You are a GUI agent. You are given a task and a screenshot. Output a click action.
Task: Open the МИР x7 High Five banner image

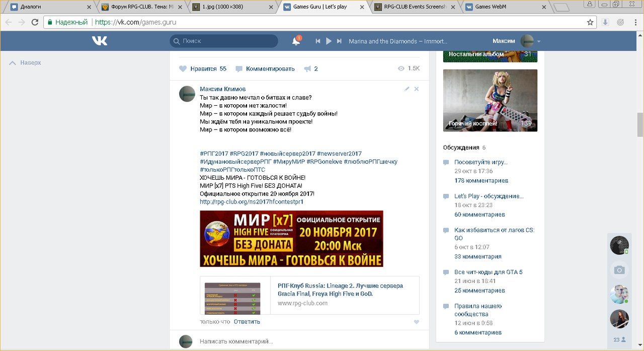[291, 239]
